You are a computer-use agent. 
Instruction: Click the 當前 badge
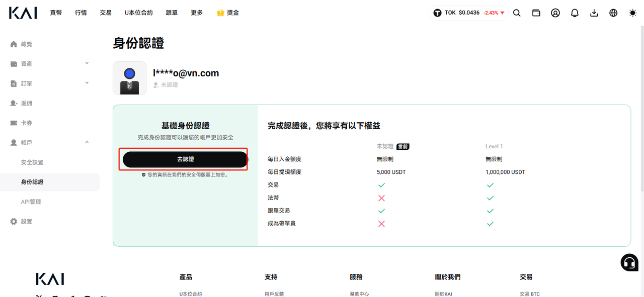(403, 146)
